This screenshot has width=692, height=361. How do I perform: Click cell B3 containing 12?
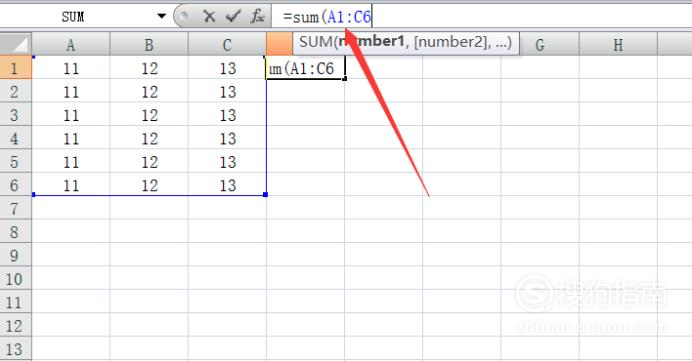[149, 115]
